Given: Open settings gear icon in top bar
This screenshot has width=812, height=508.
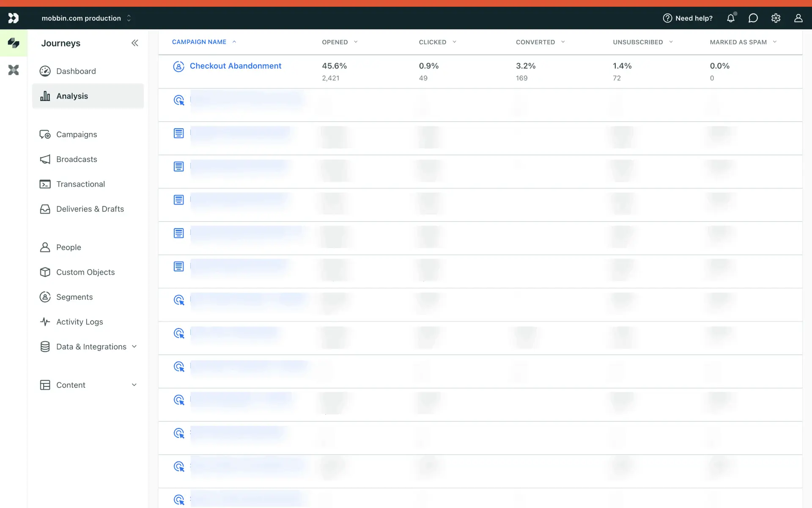Looking at the screenshot, I should point(776,18).
